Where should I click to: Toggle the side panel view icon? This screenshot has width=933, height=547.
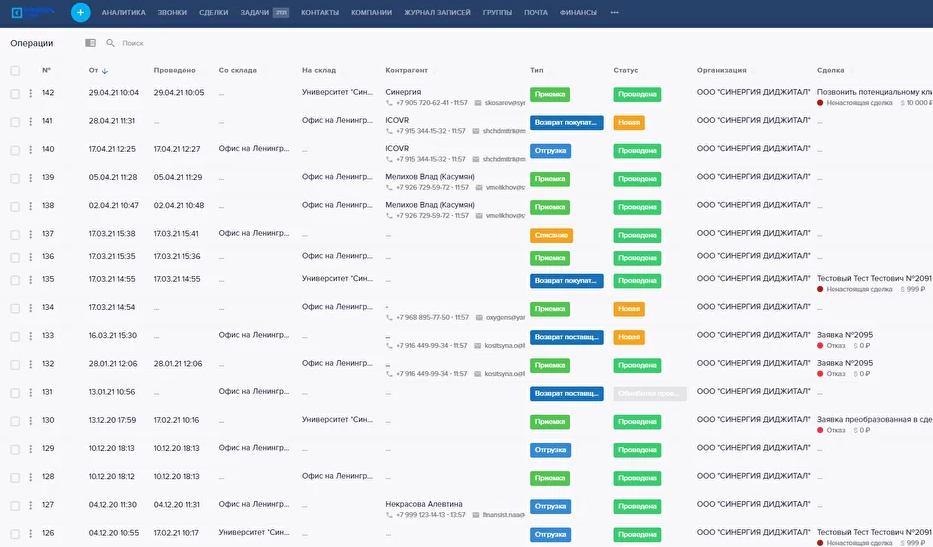(90, 43)
